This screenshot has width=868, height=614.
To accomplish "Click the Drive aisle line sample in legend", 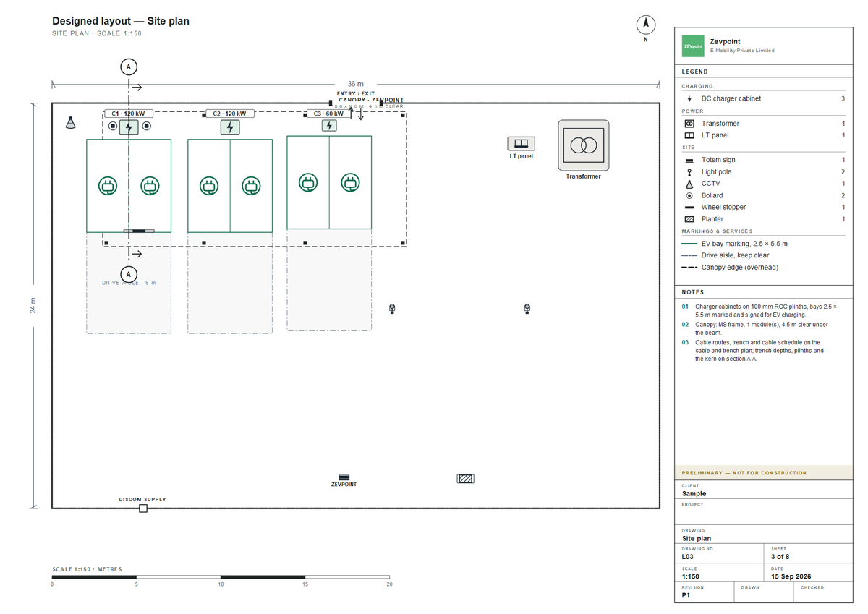I will [x=689, y=255].
